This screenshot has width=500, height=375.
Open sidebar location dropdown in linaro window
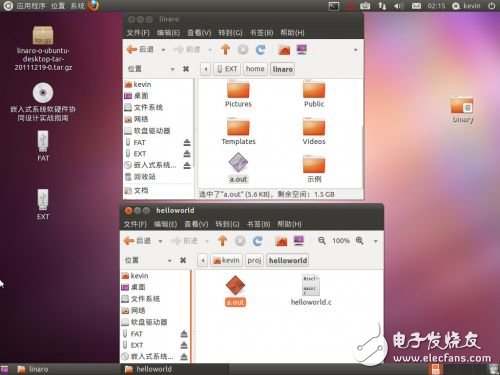coord(172,69)
